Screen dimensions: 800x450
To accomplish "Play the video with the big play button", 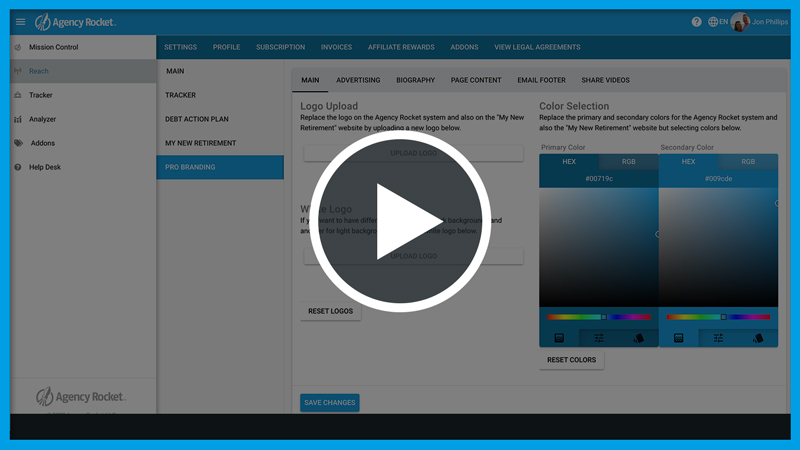I will pos(400,221).
